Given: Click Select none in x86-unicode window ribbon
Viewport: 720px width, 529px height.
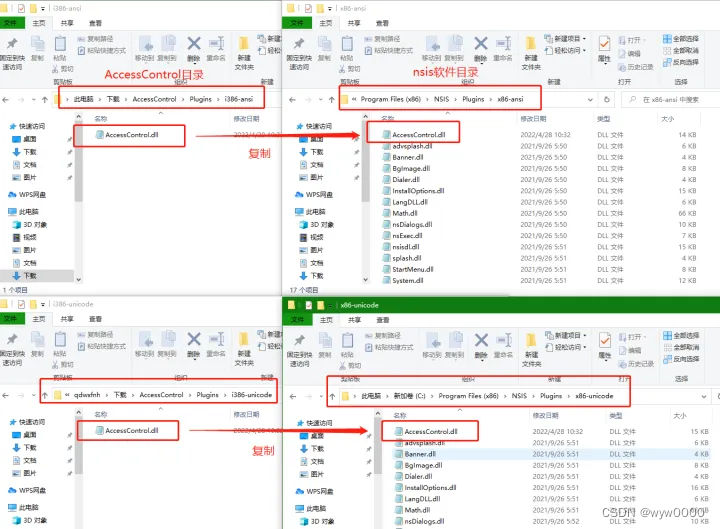Looking at the screenshot, I should [x=681, y=347].
